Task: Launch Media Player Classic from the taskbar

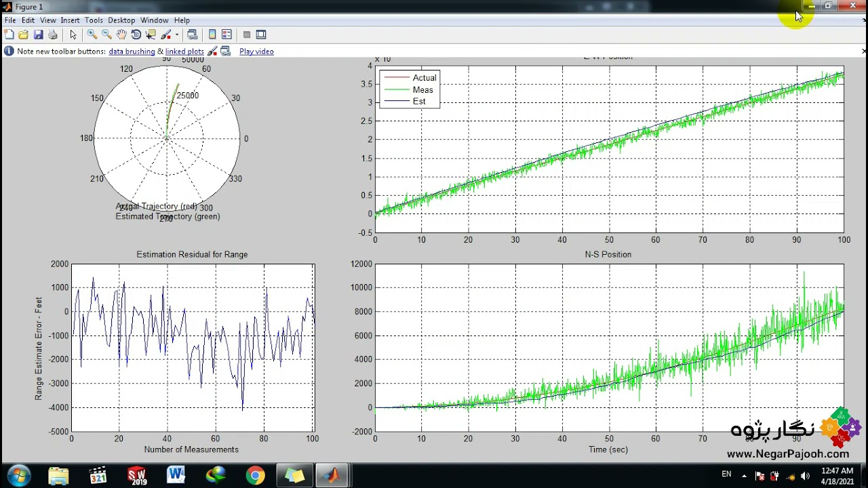Action: (98, 475)
